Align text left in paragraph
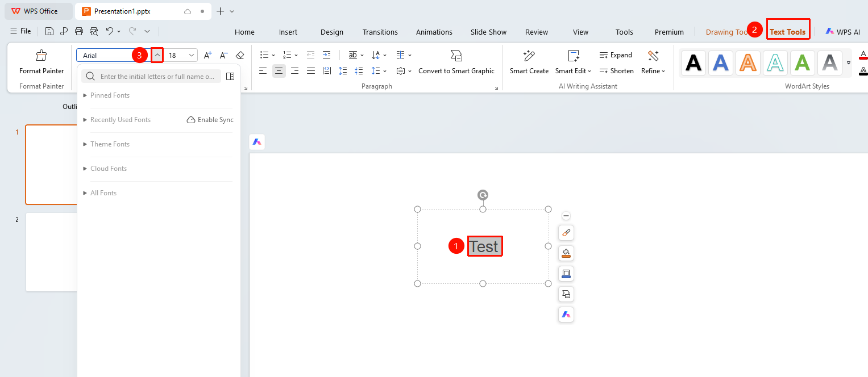This screenshot has width=868, height=377. tap(263, 71)
